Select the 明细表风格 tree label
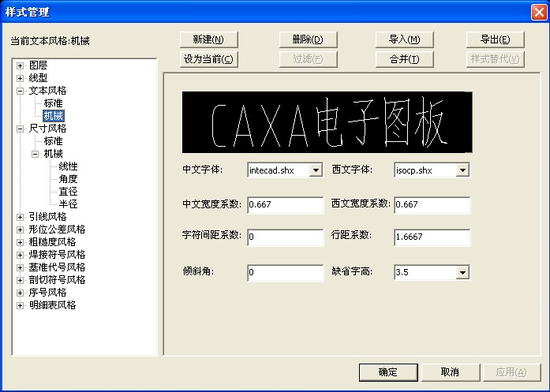The height and width of the screenshot is (392, 550). click(x=52, y=305)
